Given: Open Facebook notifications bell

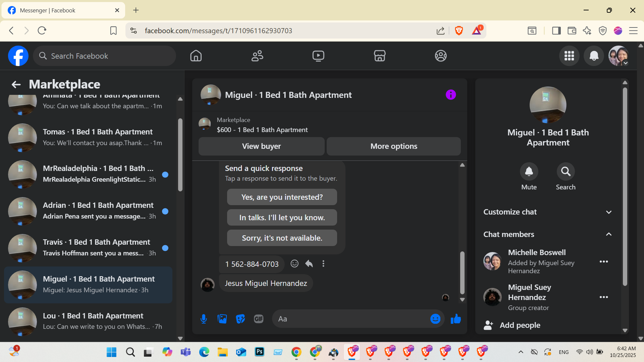Looking at the screenshot, I should 594,56.
